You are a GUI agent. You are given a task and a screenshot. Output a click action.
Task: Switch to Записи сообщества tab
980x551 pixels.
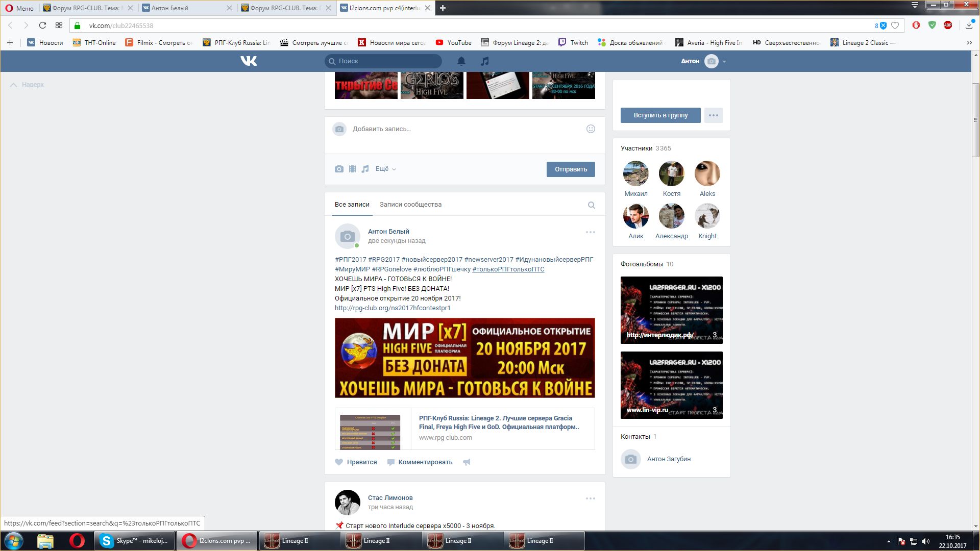pos(410,205)
